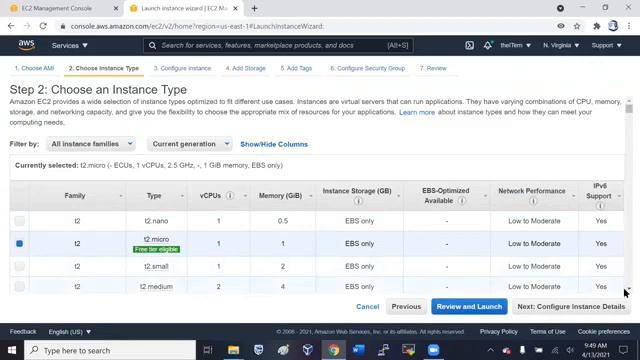Click the Instance Storage info icon
This screenshot has height=360, width=640.
(358, 201)
